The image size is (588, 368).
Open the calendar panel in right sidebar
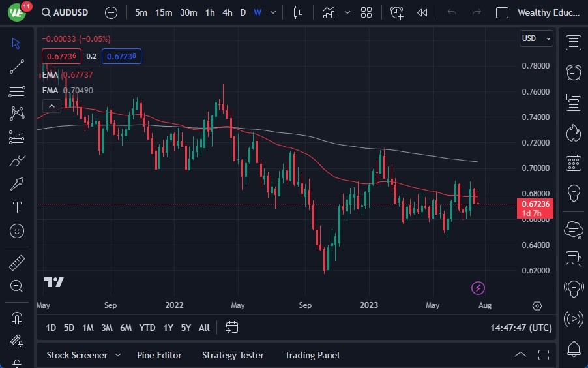tap(574, 162)
